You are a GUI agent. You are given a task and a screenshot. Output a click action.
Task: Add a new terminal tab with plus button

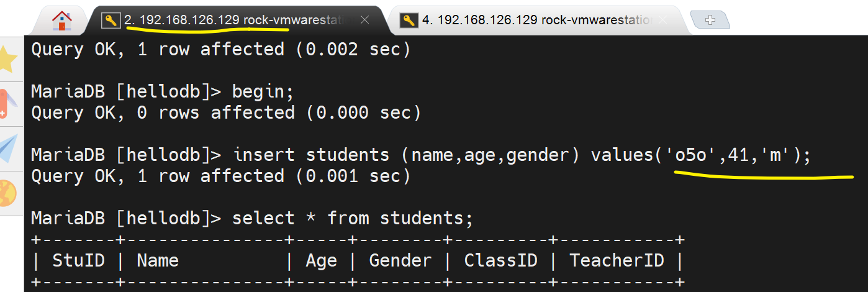click(x=710, y=21)
